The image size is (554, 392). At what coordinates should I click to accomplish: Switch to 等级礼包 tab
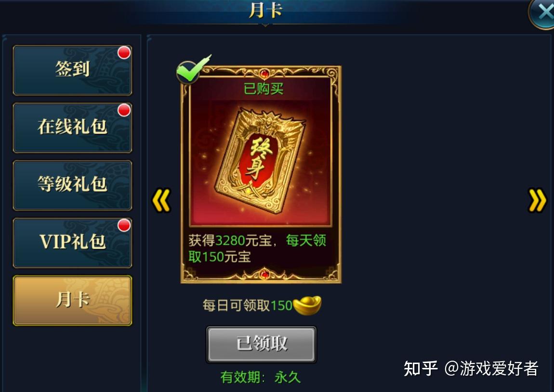coord(72,185)
